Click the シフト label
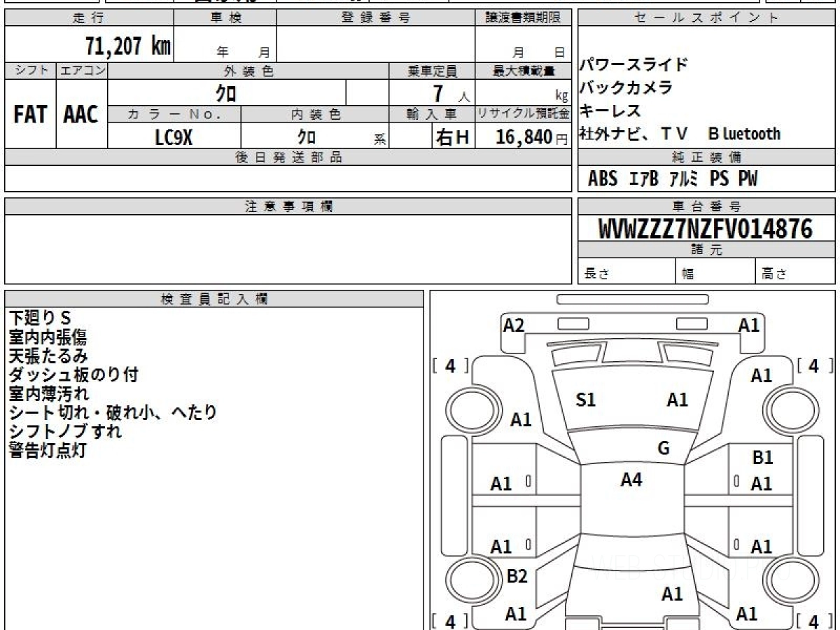Screen dimensions: 840x630 coord(30,71)
